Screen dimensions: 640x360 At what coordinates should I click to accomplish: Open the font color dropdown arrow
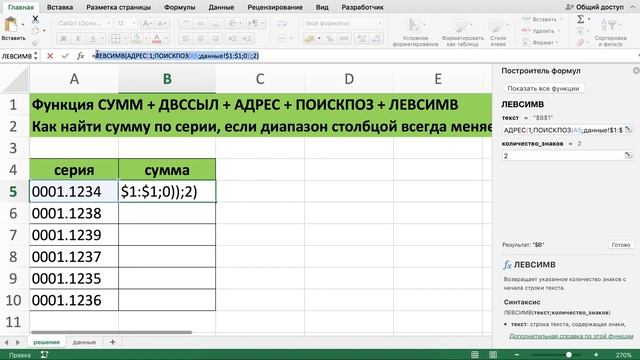click(167, 39)
